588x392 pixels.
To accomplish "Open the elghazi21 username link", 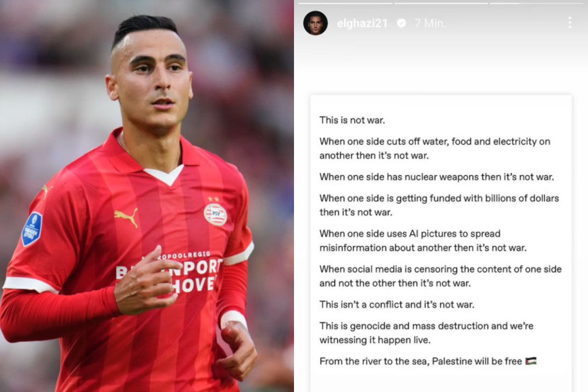I will pyautogui.click(x=362, y=23).
